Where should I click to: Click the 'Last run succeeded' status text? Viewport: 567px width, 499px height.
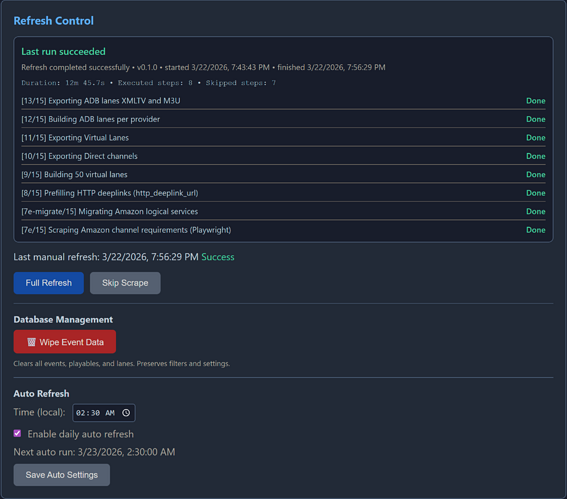pyautogui.click(x=63, y=51)
